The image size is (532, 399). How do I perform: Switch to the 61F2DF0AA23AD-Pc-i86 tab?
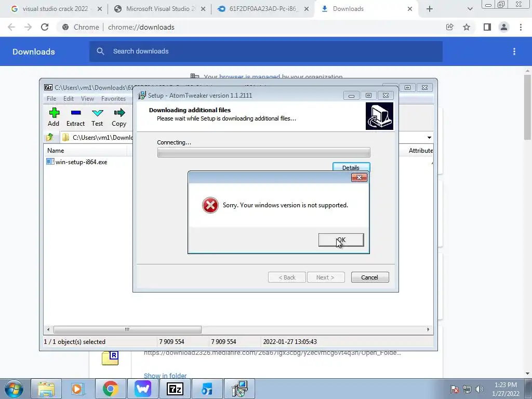tap(263, 9)
